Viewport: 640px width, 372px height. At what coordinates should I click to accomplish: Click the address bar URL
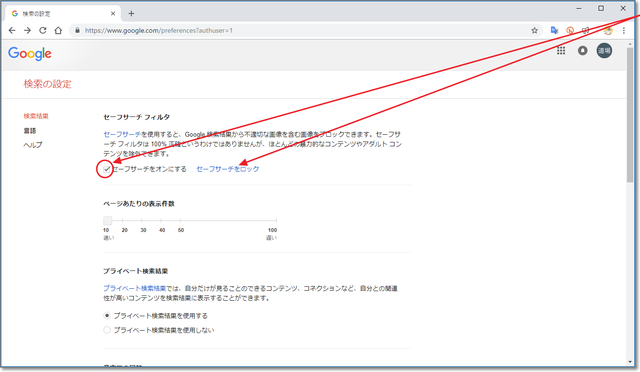click(x=159, y=31)
